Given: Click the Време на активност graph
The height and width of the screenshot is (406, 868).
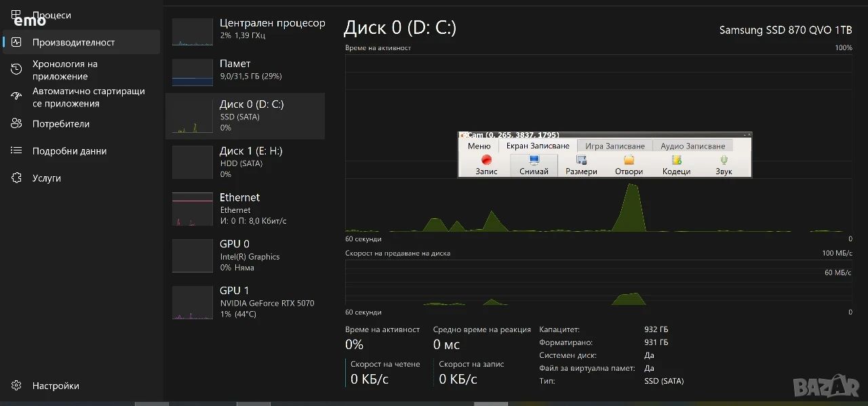Looking at the screenshot, I should pos(599,144).
